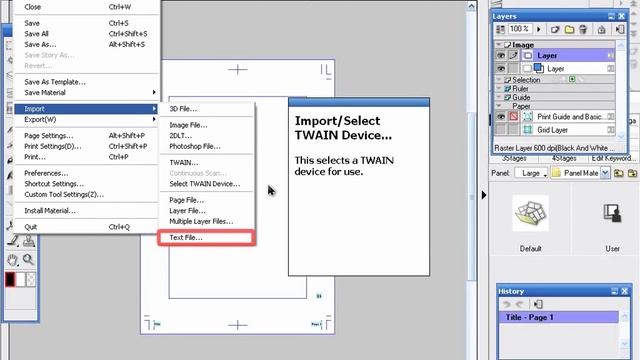Collapse the Guide layer group
The image size is (640, 360).
coord(499,97)
